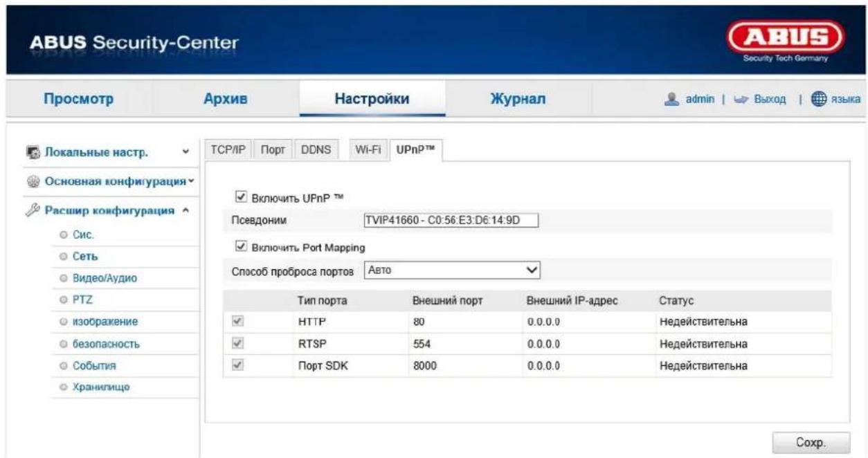Switch to the Архив tab

[225, 100]
